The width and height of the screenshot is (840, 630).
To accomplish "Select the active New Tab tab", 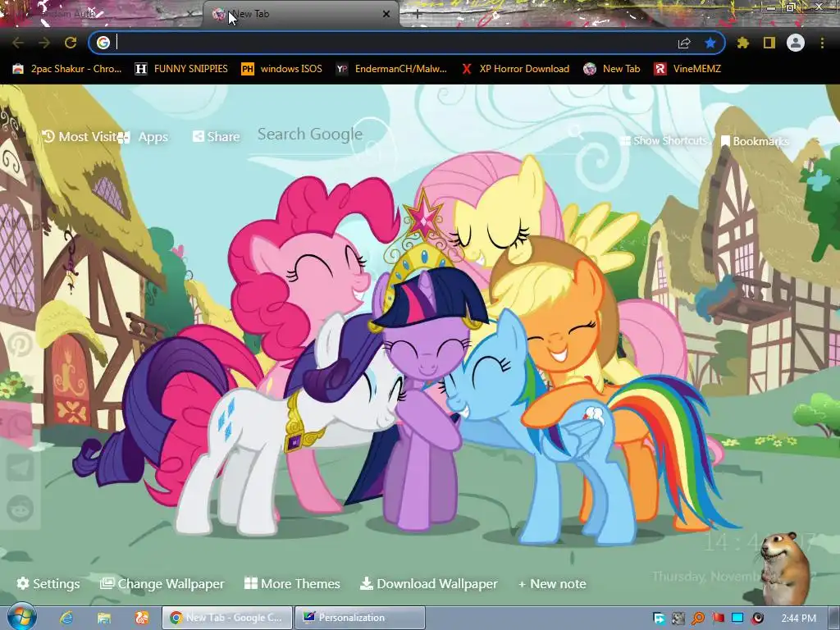I will click(x=300, y=15).
